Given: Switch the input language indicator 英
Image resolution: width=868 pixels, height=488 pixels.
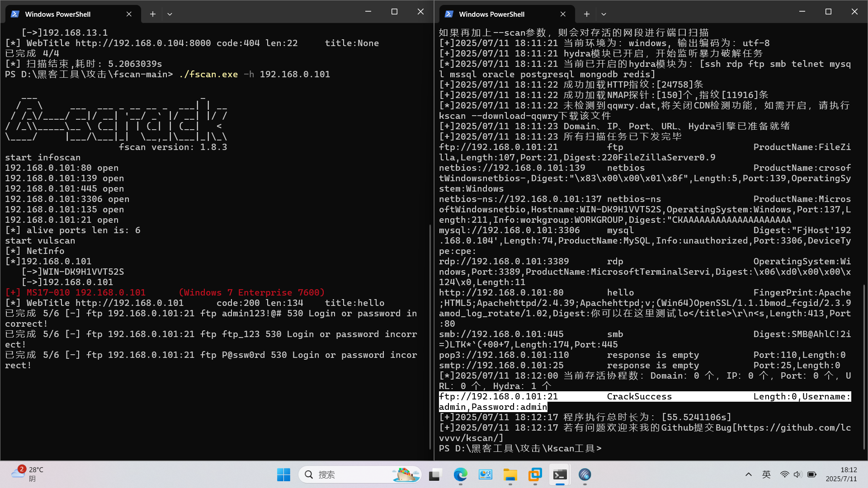Looking at the screenshot, I should (x=766, y=474).
